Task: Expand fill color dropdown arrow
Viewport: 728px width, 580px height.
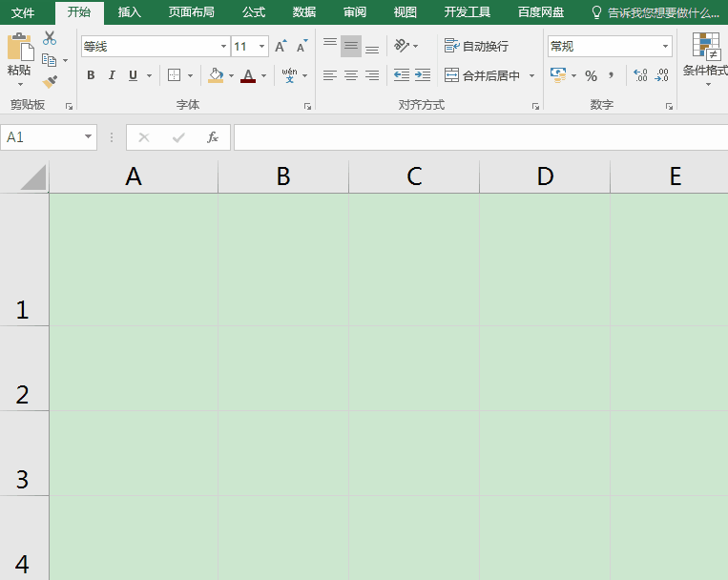Action: click(231, 75)
